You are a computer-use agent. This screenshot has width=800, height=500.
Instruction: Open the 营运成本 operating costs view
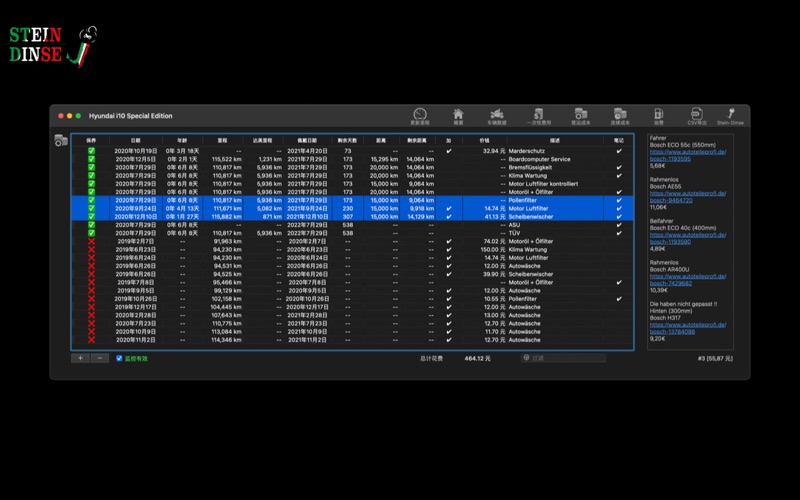pos(581,116)
